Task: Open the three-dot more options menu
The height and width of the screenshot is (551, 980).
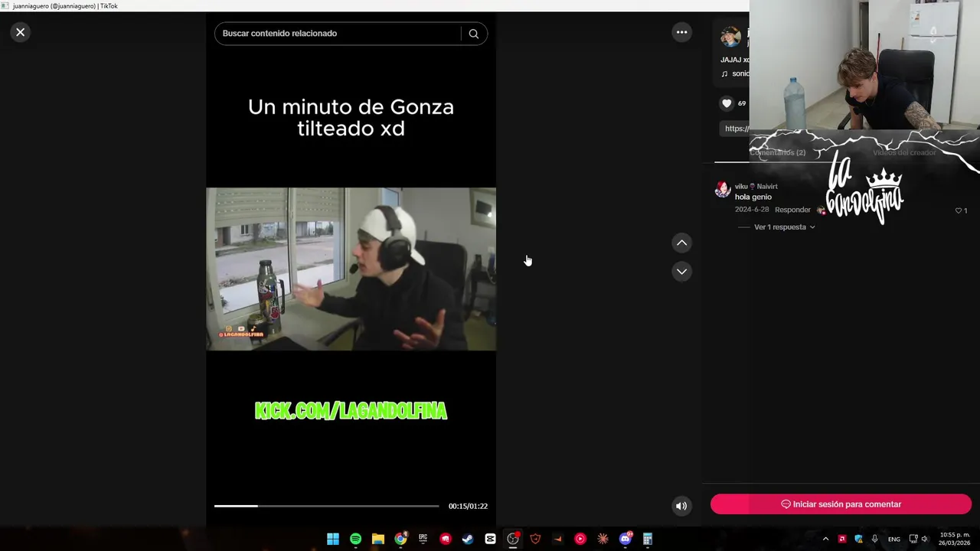Action: click(681, 32)
